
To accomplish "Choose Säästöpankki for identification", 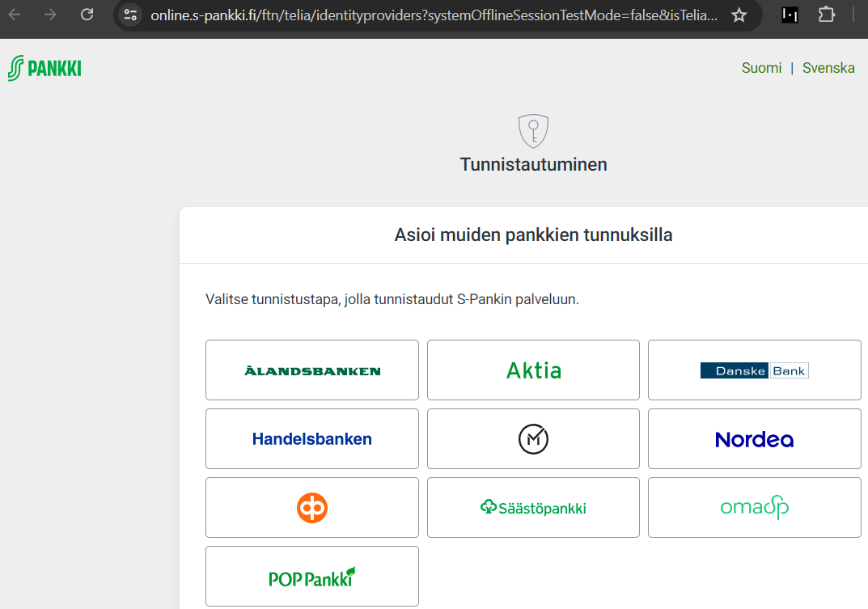I will [x=534, y=507].
